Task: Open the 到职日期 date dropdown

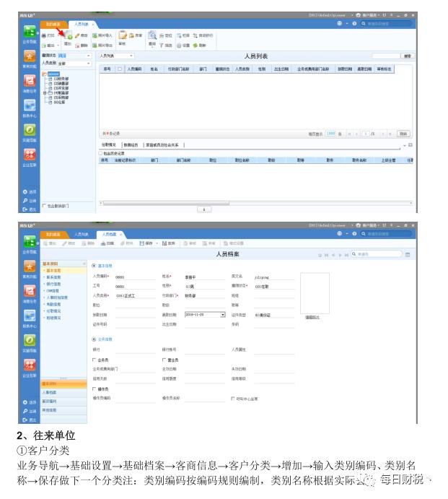Action: 222,315
